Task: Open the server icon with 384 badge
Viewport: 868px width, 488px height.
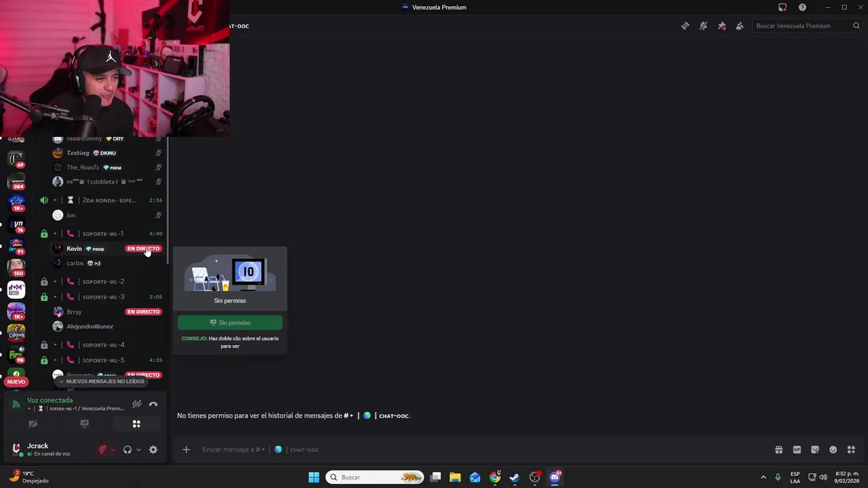Action: pyautogui.click(x=16, y=180)
